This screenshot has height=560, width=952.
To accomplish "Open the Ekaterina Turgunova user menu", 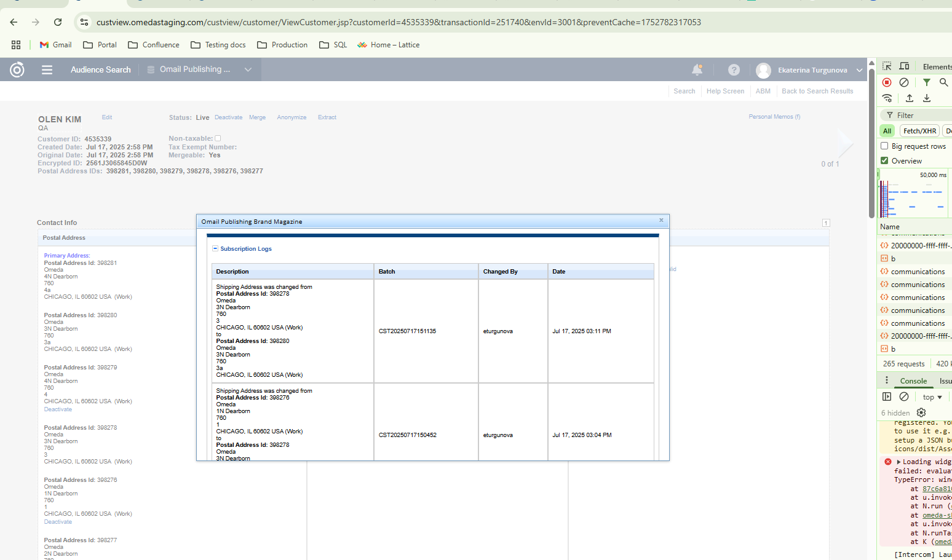I will point(812,70).
